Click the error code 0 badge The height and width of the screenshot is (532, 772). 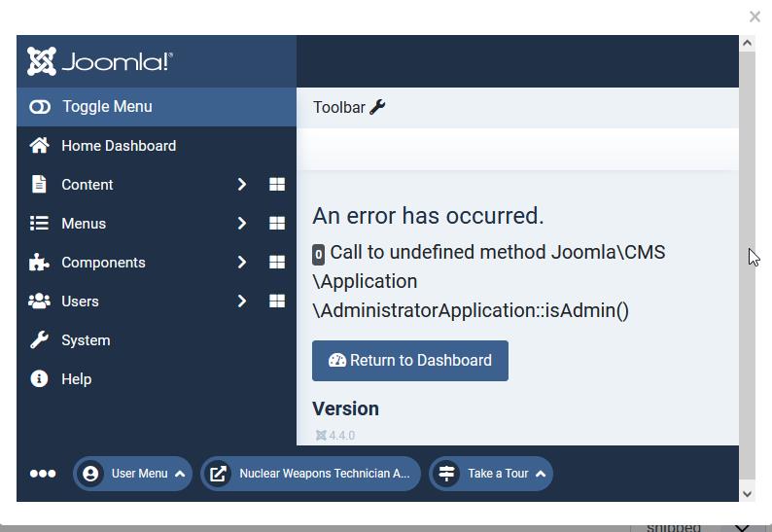tap(319, 255)
